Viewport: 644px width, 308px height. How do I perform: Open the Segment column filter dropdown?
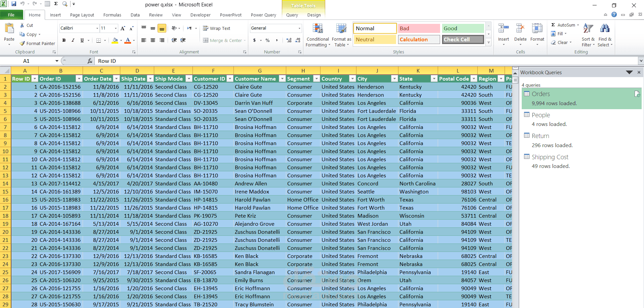point(316,79)
